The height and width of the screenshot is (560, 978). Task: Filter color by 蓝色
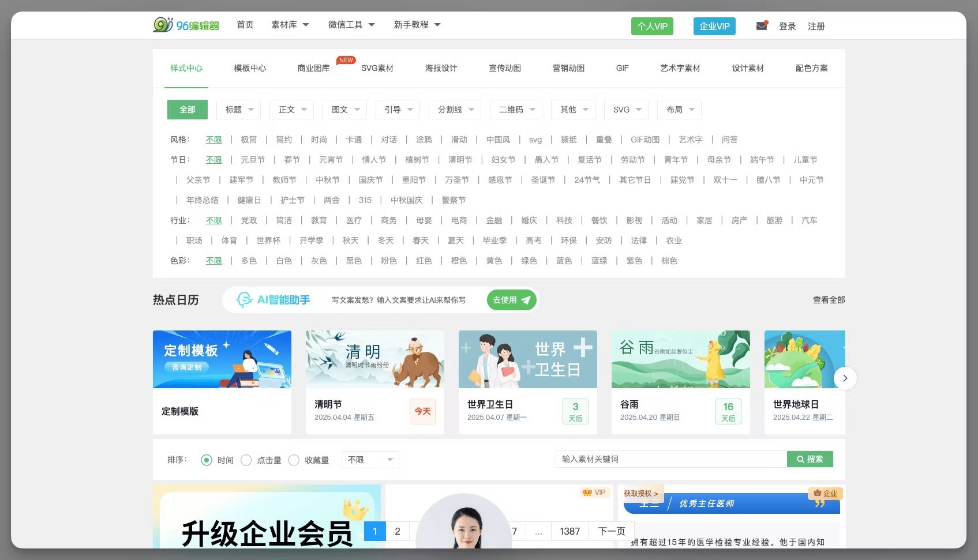tap(564, 261)
